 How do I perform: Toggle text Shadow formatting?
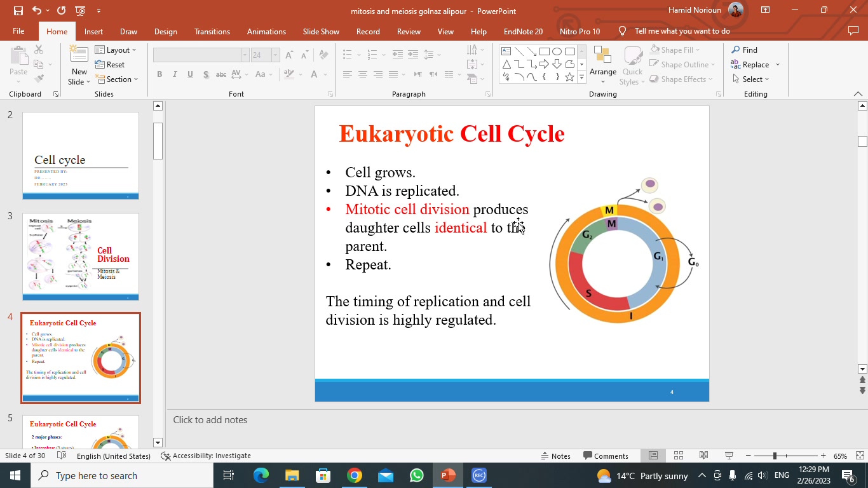(206, 74)
